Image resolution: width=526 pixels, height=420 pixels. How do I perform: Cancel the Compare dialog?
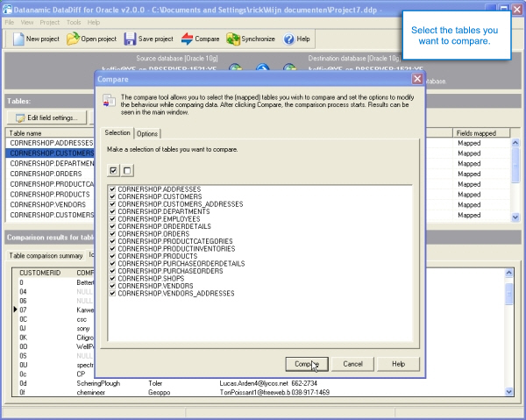tap(352, 363)
